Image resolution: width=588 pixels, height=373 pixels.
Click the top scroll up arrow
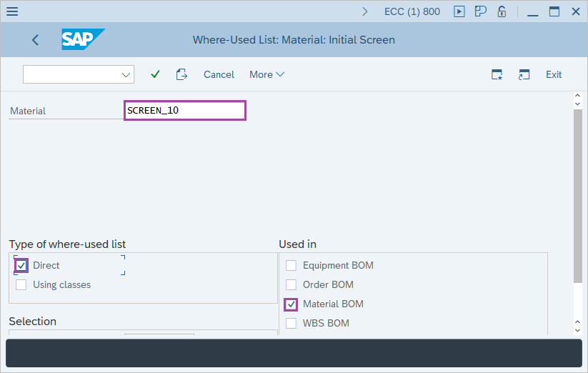click(x=577, y=96)
